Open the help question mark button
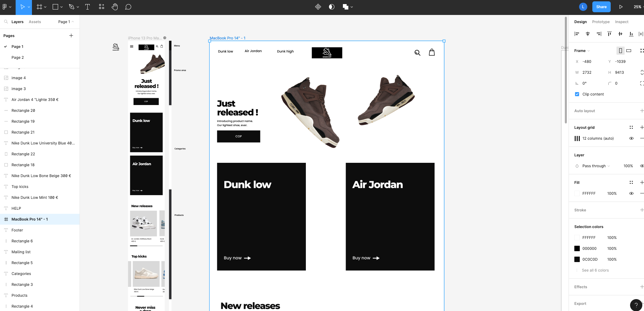The image size is (644, 311). click(x=636, y=305)
